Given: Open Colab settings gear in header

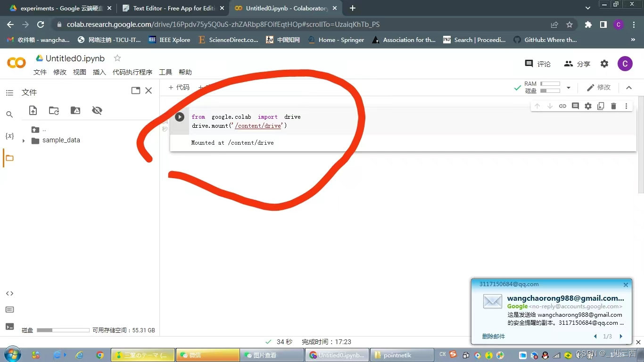Looking at the screenshot, I should tap(604, 64).
